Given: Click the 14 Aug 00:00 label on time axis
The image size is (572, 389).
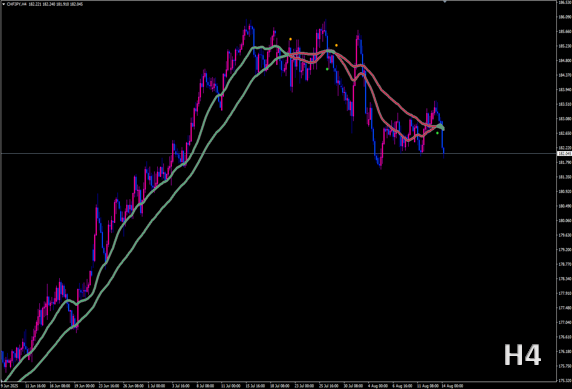Looking at the screenshot, I should click(x=452, y=386).
